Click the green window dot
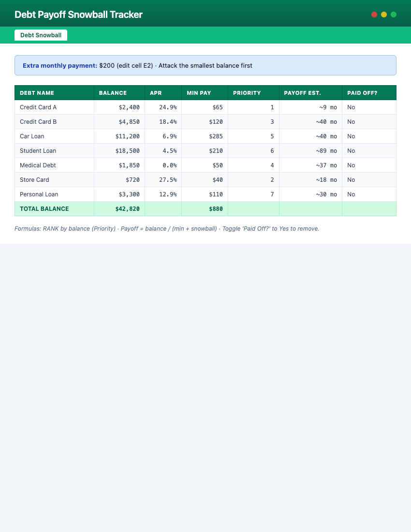411x532 pixels. tap(394, 14)
